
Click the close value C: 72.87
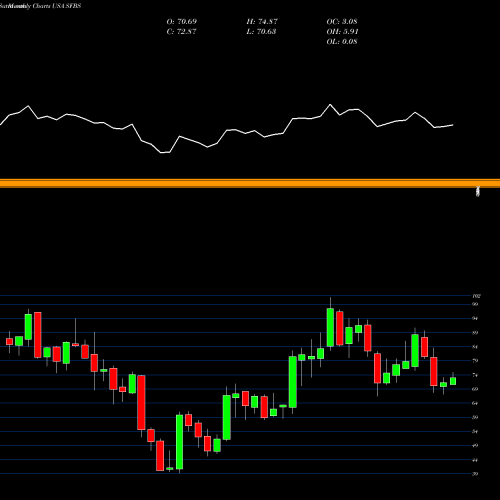coord(182,31)
